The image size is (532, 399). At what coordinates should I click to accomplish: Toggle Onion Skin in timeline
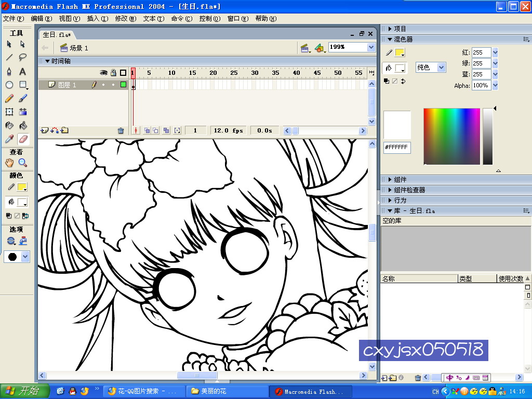click(x=147, y=130)
